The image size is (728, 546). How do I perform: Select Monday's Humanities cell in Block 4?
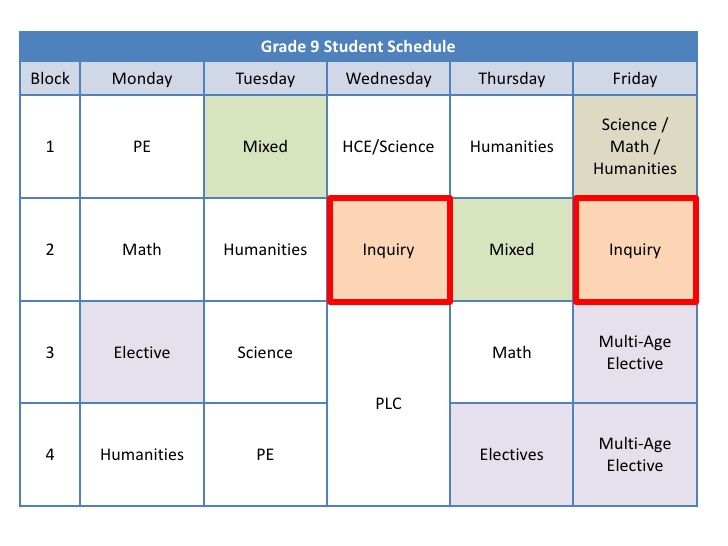[142, 454]
